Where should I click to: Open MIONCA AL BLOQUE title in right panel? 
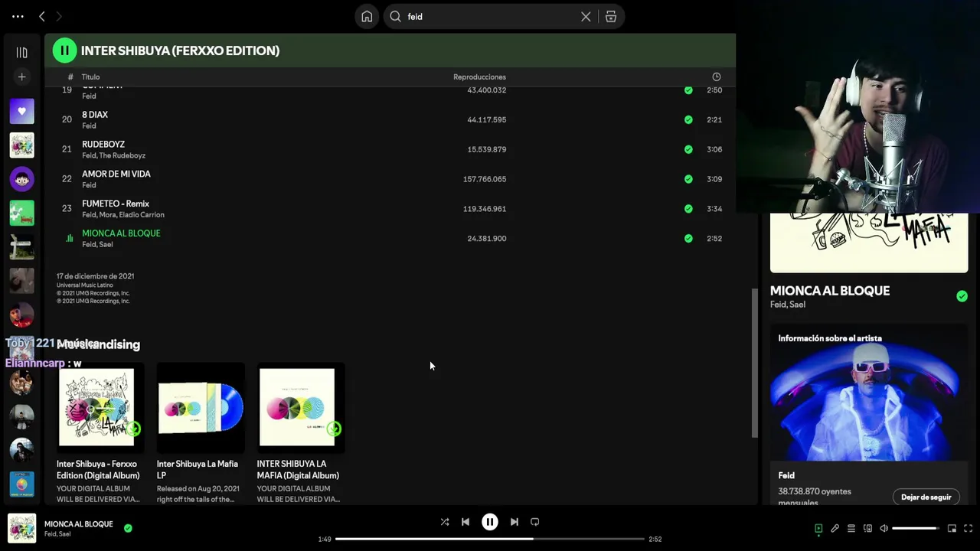[x=830, y=291]
